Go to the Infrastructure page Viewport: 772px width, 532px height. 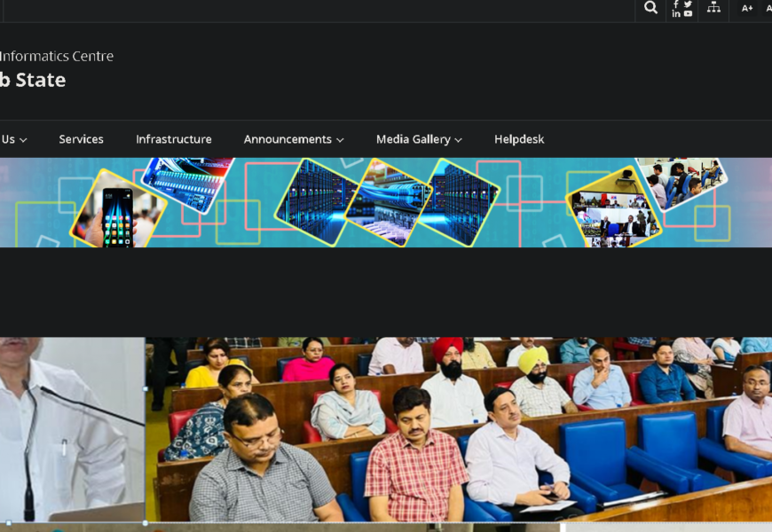click(174, 139)
